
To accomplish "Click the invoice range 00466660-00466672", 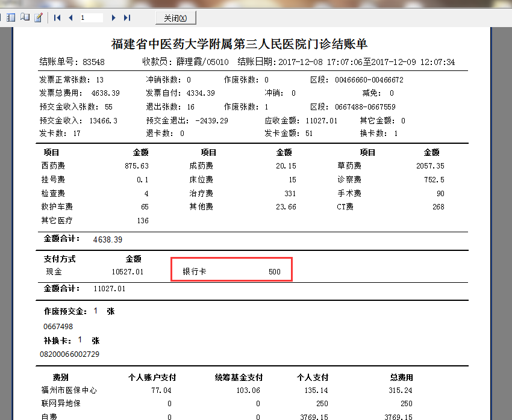I will 369,80.
